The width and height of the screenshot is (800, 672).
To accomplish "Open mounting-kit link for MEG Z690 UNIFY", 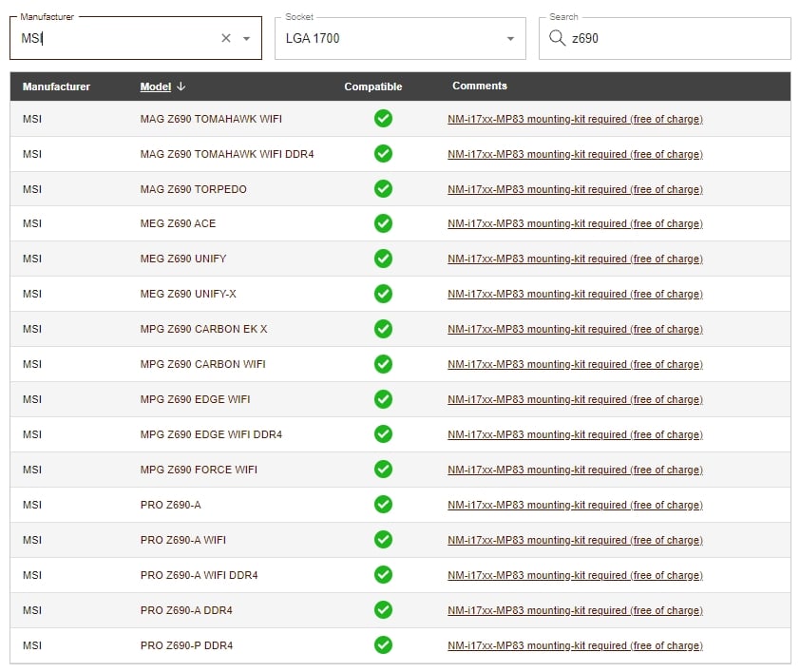I will click(x=575, y=259).
